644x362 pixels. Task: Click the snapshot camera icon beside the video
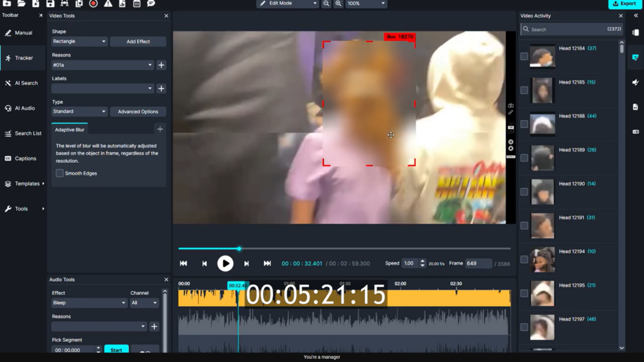click(x=511, y=106)
